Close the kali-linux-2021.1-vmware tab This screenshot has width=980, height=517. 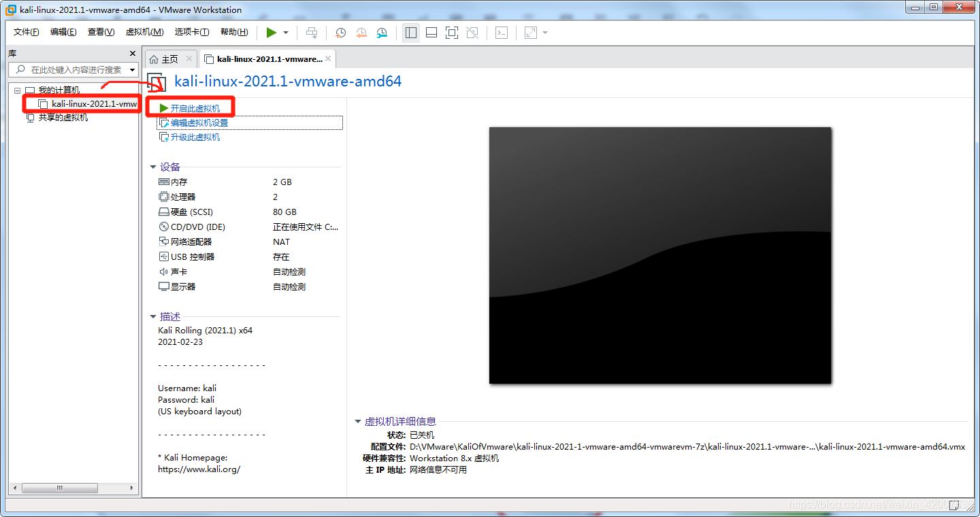point(328,59)
